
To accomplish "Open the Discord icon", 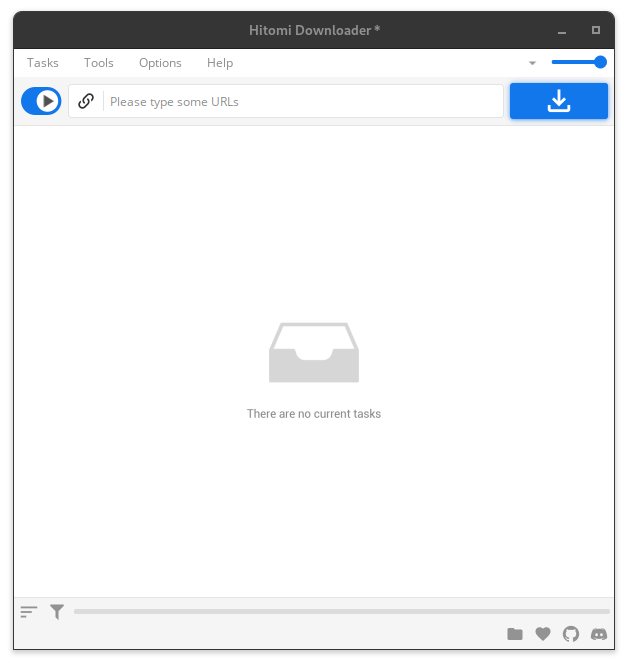I will (599, 634).
